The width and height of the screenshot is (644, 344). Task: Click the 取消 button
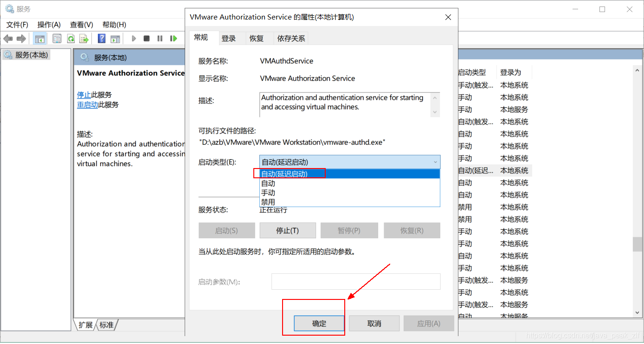[x=374, y=324]
